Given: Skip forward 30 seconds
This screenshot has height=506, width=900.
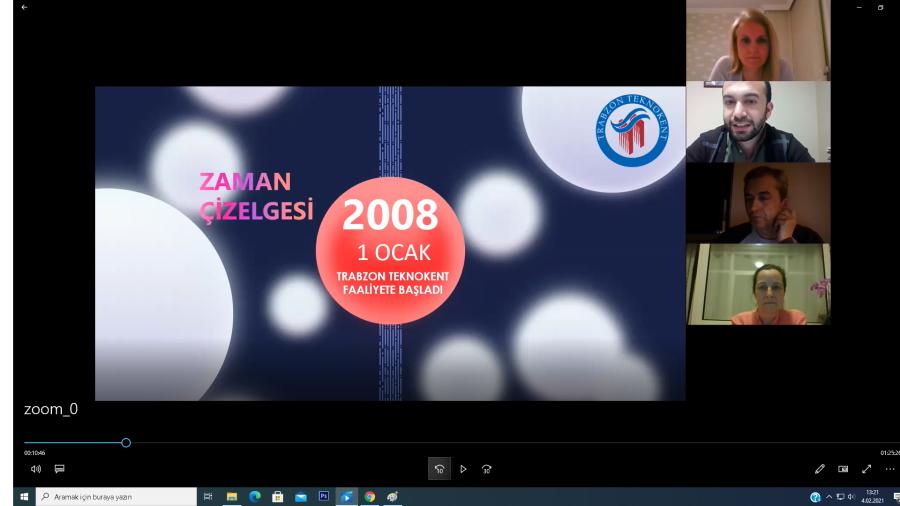Looking at the screenshot, I should pyautogui.click(x=487, y=468).
